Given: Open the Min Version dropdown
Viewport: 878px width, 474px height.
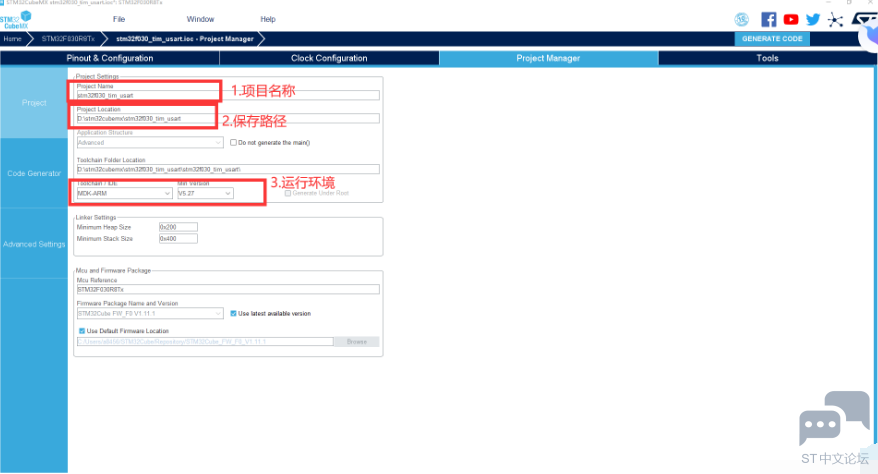Looking at the screenshot, I should point(205,193).
